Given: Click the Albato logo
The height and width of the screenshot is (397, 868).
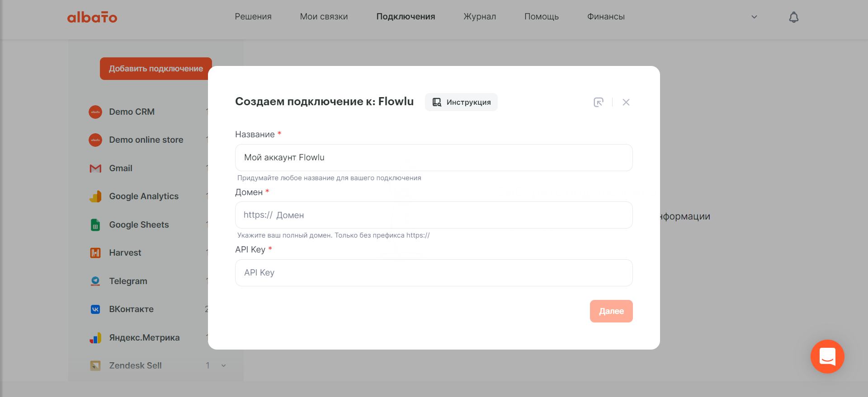Looking at the screenshot, I should (x=92, y=17).
